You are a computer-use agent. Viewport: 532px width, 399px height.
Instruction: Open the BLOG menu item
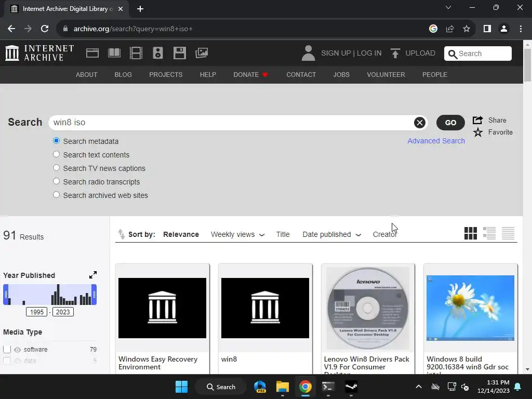click(123, 75)
